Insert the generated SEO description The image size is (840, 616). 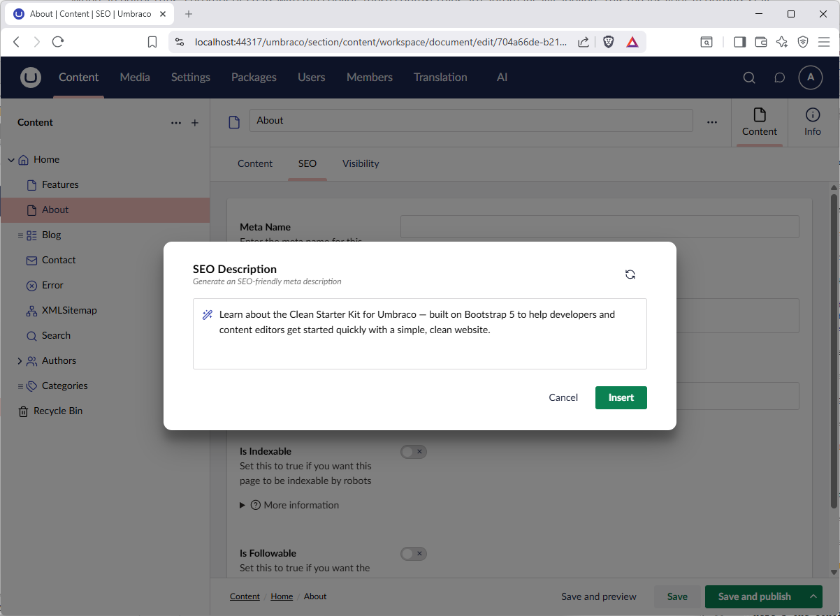(x=621, y=397)
